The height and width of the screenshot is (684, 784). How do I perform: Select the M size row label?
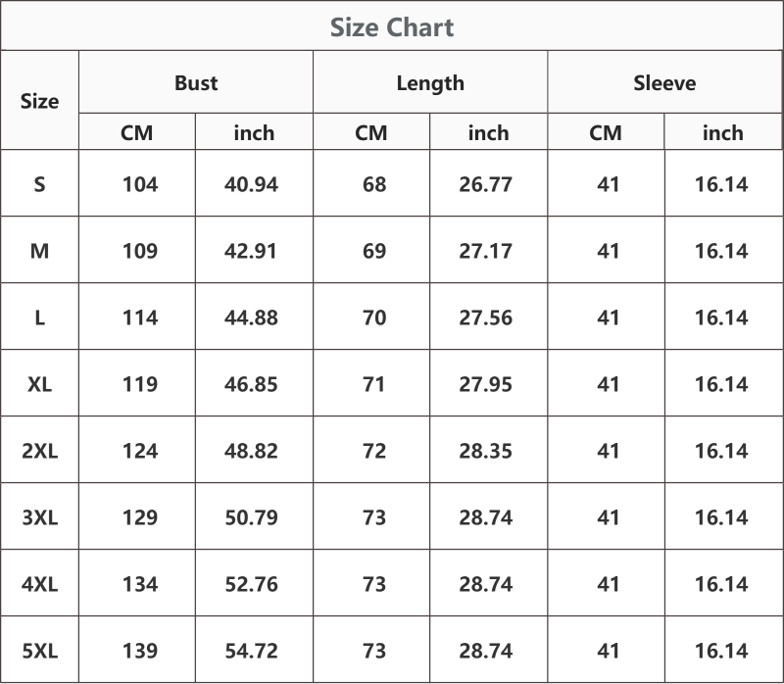(x=39, y=251)
